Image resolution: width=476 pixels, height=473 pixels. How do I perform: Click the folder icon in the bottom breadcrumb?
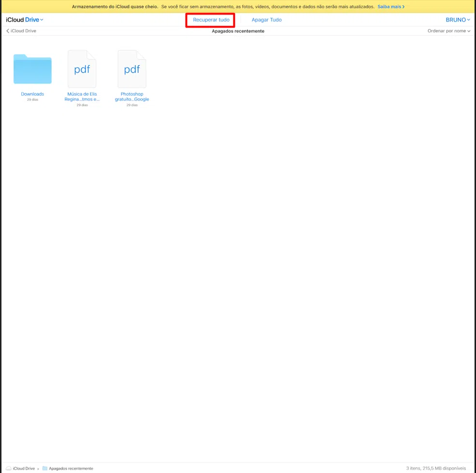44,468
